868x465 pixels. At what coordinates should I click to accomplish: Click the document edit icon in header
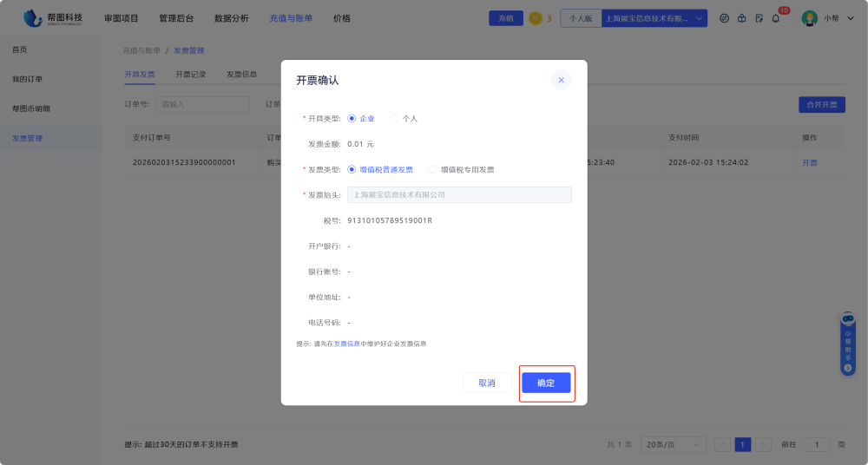(759, 18)
